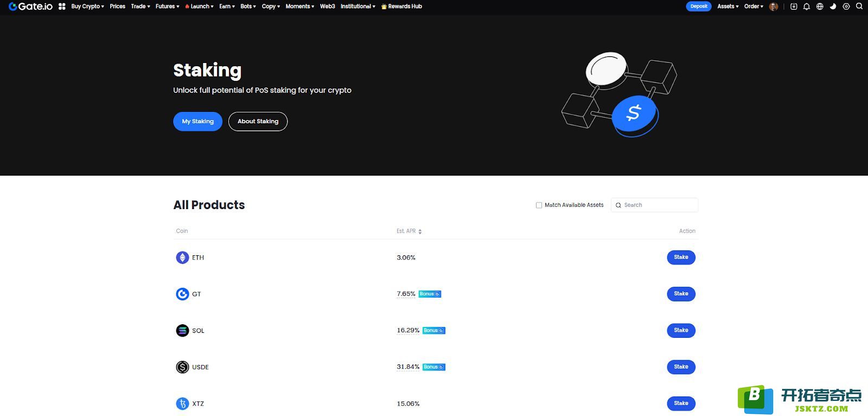Click the Deposit button
Screen dimensions: 868x416
(x=699, y=7)
